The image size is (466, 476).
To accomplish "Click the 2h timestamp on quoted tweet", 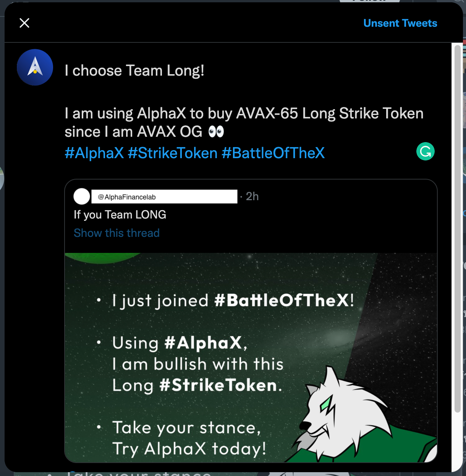I will click(252, 196).
